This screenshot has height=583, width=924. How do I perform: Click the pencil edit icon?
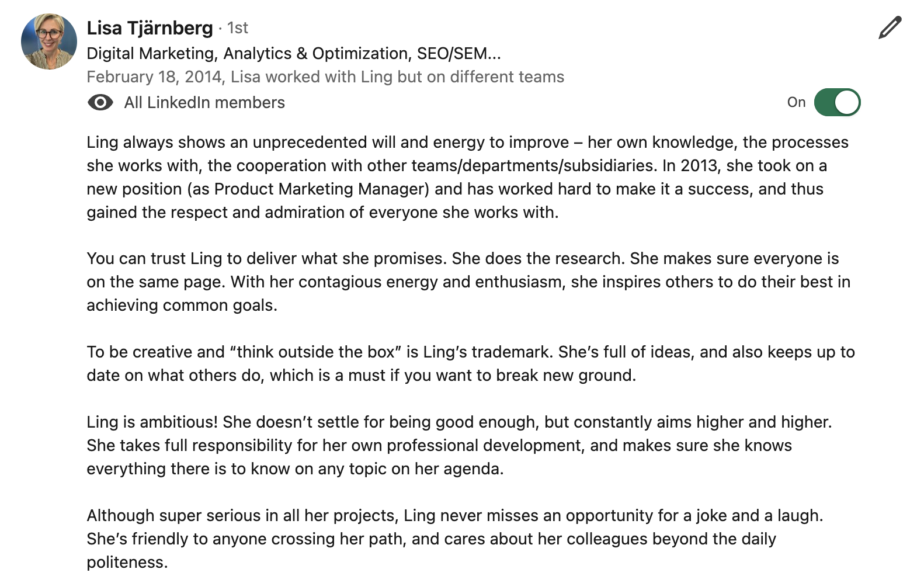(x=890, y=28)
